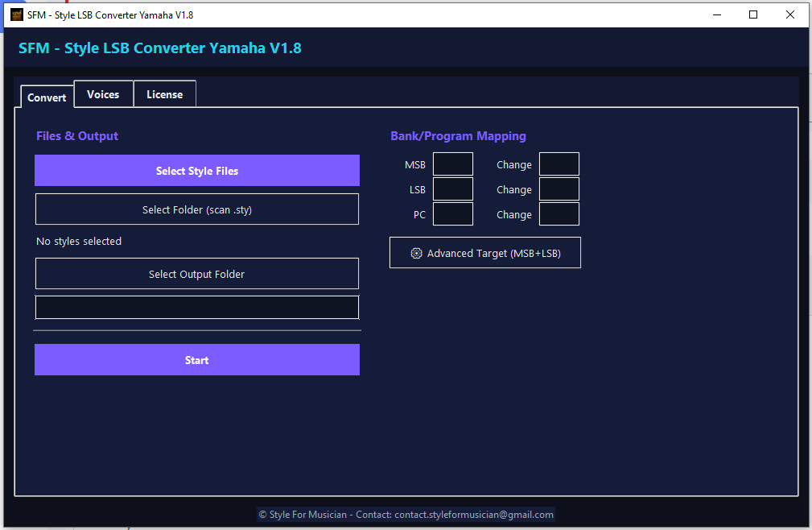Open the License tab

point(164,94)
